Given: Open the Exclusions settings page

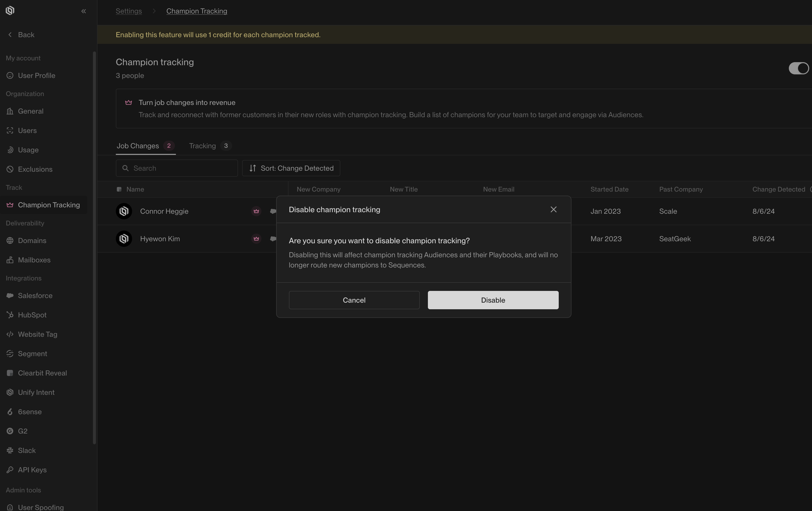Looking at the screenshot, I should pos(44,169).
